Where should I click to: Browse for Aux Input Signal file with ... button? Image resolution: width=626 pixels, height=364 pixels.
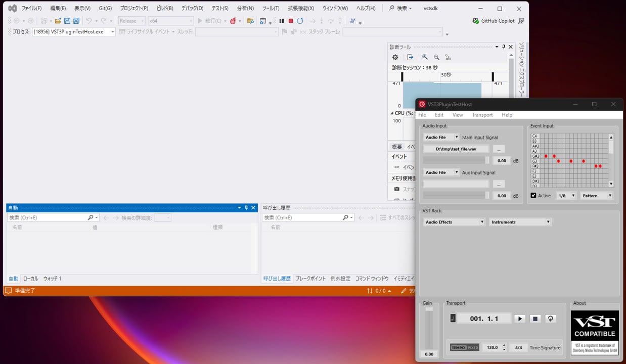coord(499,184)
